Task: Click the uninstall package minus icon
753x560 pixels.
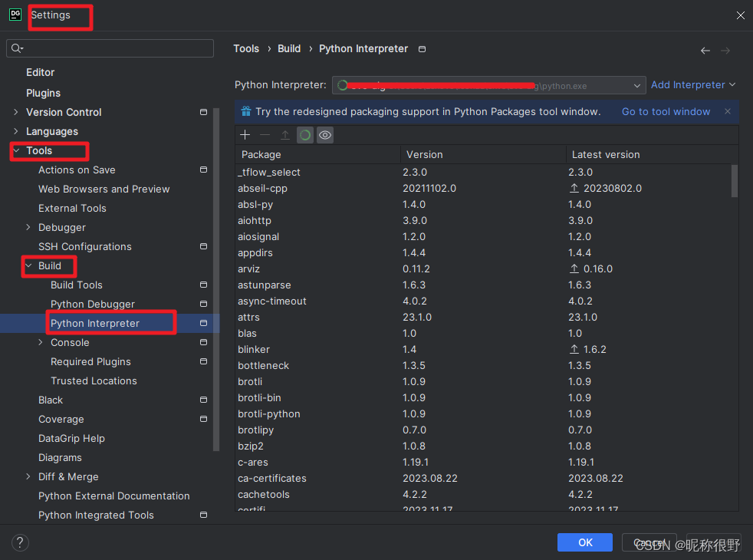Action: 265,135
